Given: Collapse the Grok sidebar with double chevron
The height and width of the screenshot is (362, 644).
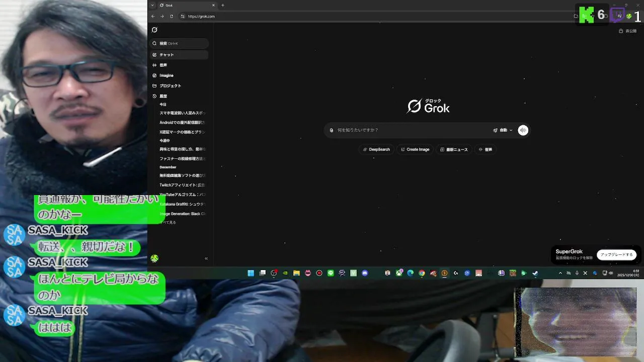Looking at the screenshot, I should click(206, 258).
